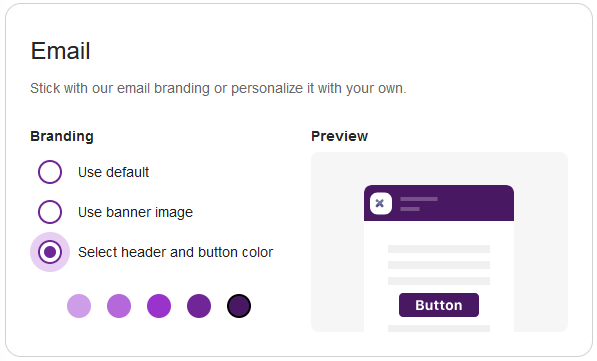Viewport: 597px width, 361px height.
Task: Choose the bright violet middle swatch
Action: pos(159,306)
